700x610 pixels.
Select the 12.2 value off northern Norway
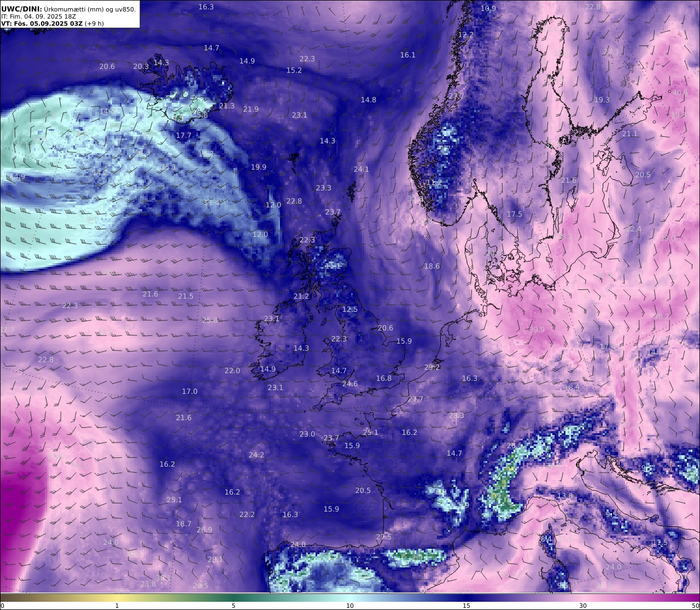pyautogui.click(x=466, y=34)
